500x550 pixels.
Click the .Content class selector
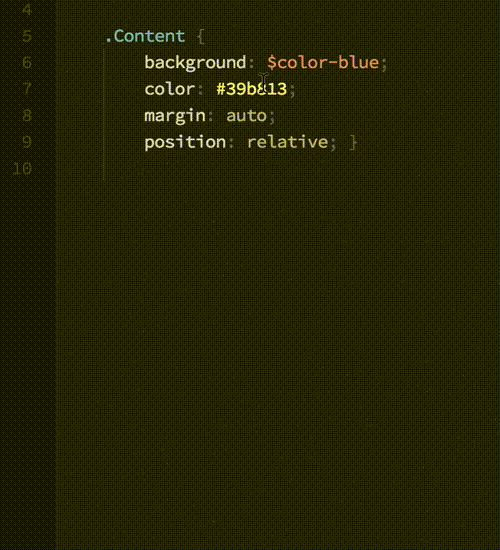pos(145,36)
